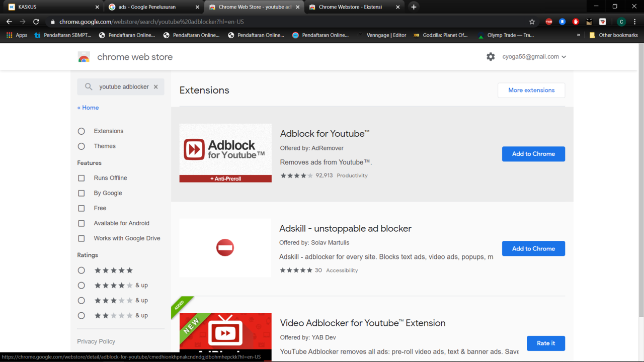The image size is (644, 362).
Task: Add Adskill to Chrome
Action: (x=533, y=248)
